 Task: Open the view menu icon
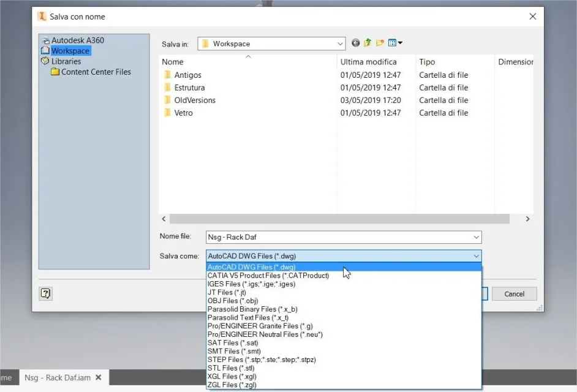point(395,43)
